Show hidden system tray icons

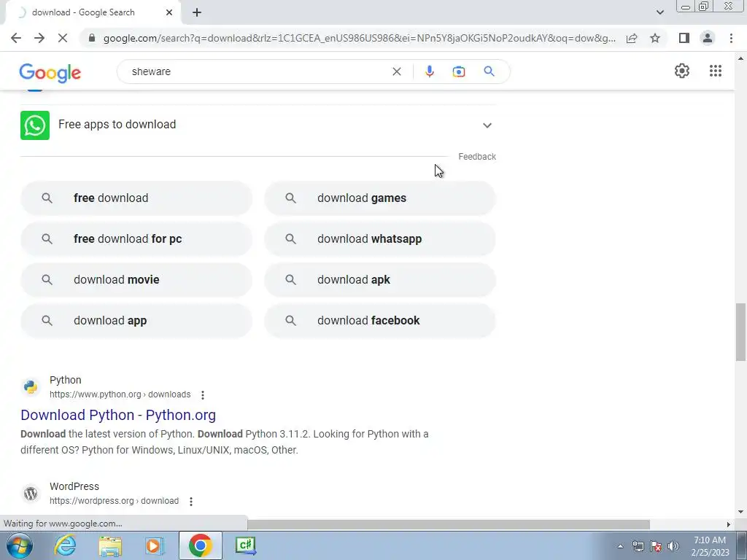coord(620,546)
